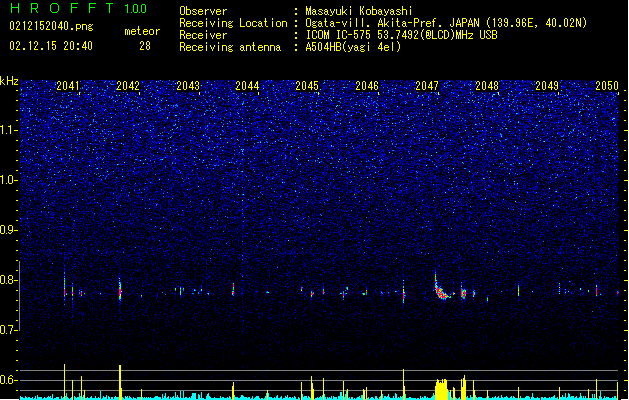Click the 2050 time marker
The height and width of the screenshot is (400, 629).
pyautogui.click(x=607, y=86)
